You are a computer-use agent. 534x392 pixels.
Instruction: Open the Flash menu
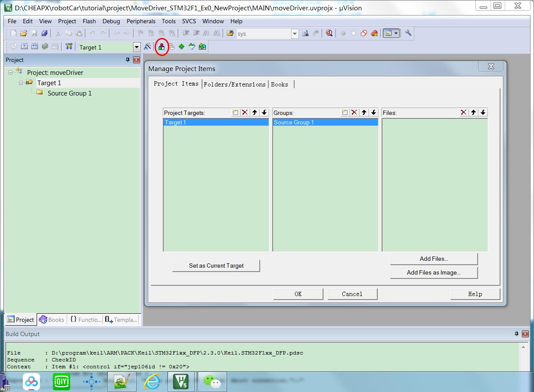89,21
